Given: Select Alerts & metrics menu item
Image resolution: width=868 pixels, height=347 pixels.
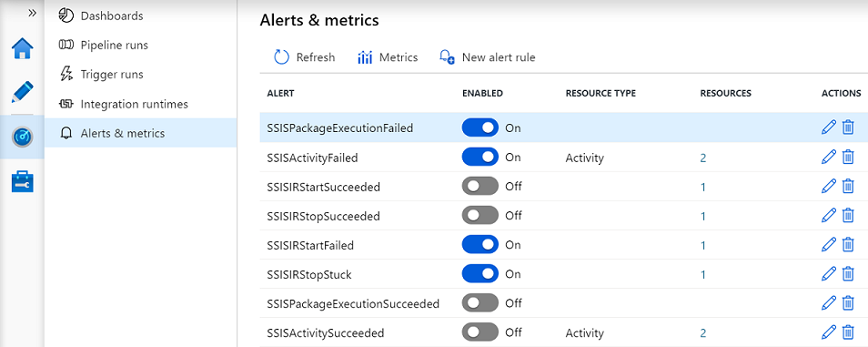Looking at the screenshot, I should [141, 133].
